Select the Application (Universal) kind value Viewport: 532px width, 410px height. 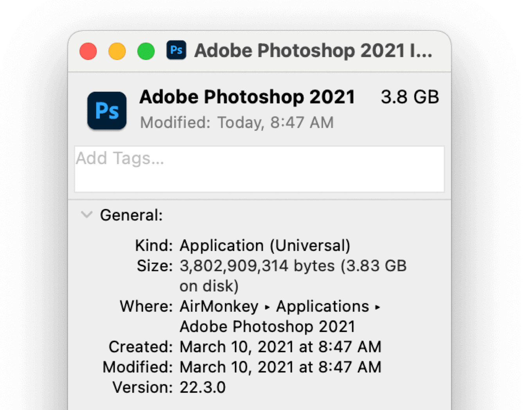click(x=265, y=246)
